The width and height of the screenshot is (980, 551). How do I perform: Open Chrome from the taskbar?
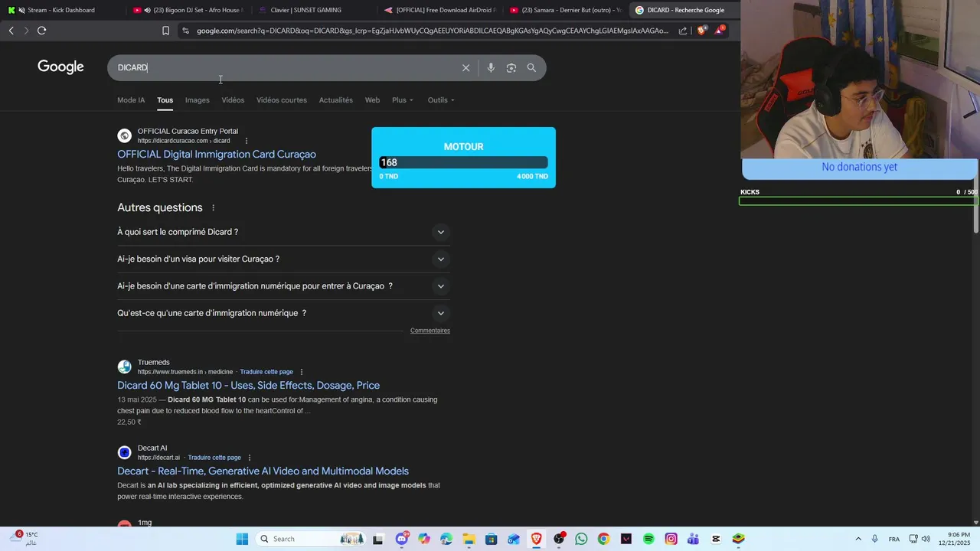pos(603,539)
